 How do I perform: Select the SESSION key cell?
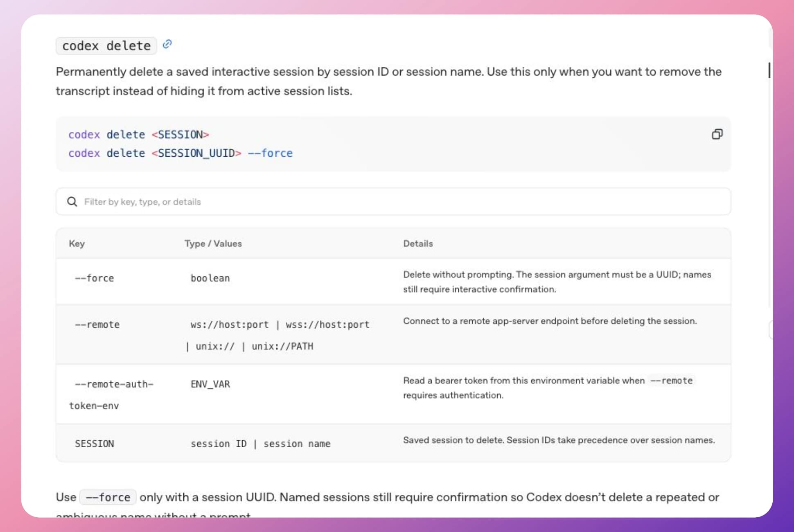(94, 444)
